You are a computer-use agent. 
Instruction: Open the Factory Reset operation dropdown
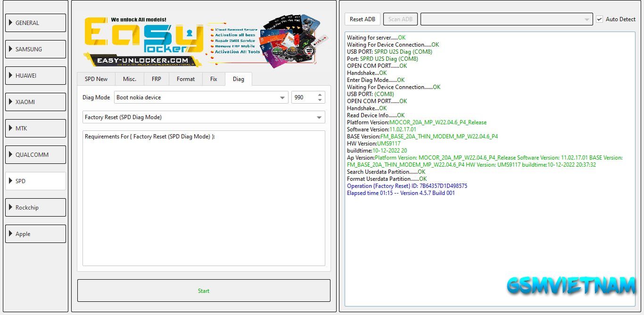204,117
